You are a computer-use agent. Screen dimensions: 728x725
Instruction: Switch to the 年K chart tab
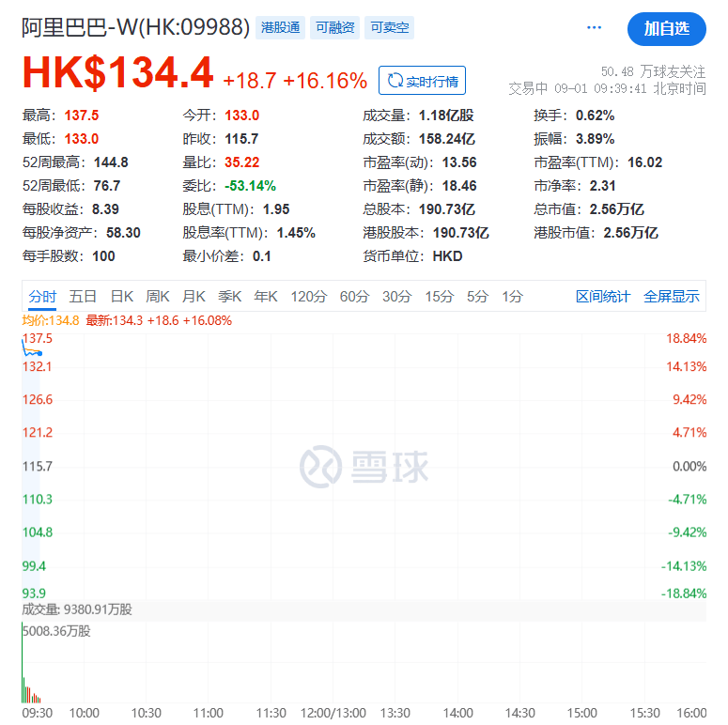coord(266,296)
